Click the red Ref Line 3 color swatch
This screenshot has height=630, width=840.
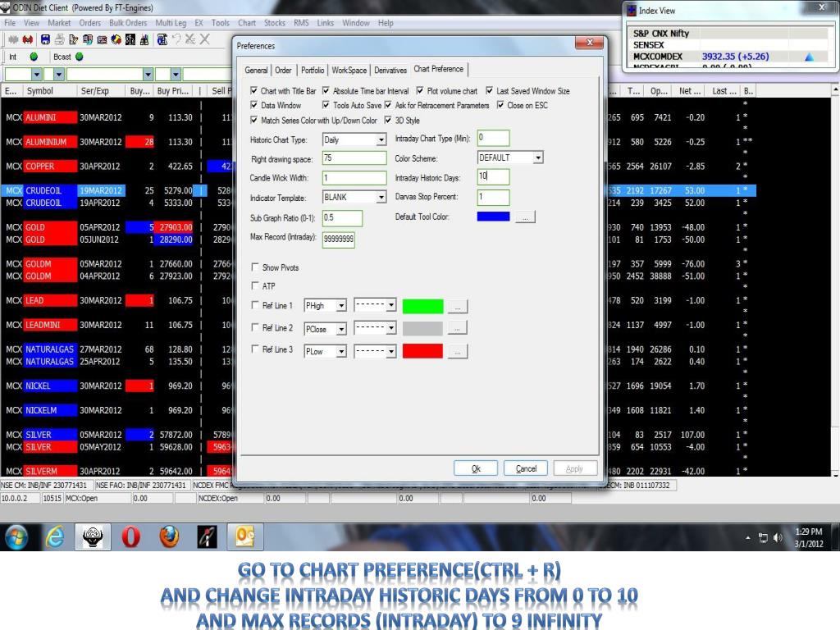point(422,351)
